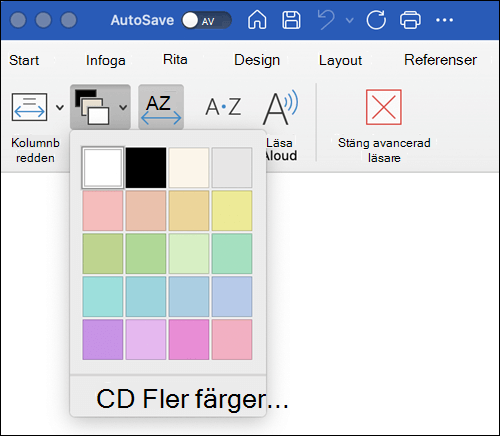Toggle the AZ text spacing button
500x436 pixels.
coord(161,107)
